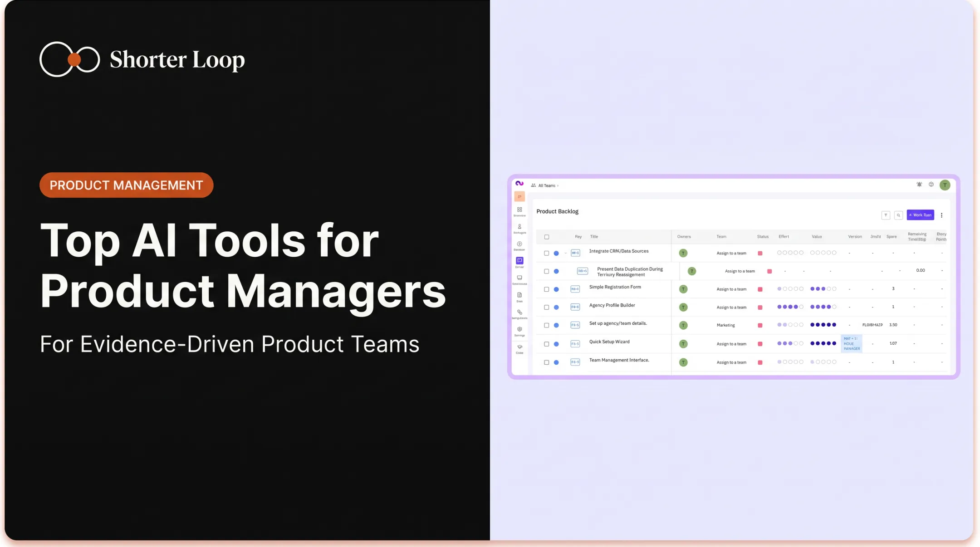This screenshot has width=980, height=547.
Task: Open the notifications bell
Action: [x=919, y=185]
